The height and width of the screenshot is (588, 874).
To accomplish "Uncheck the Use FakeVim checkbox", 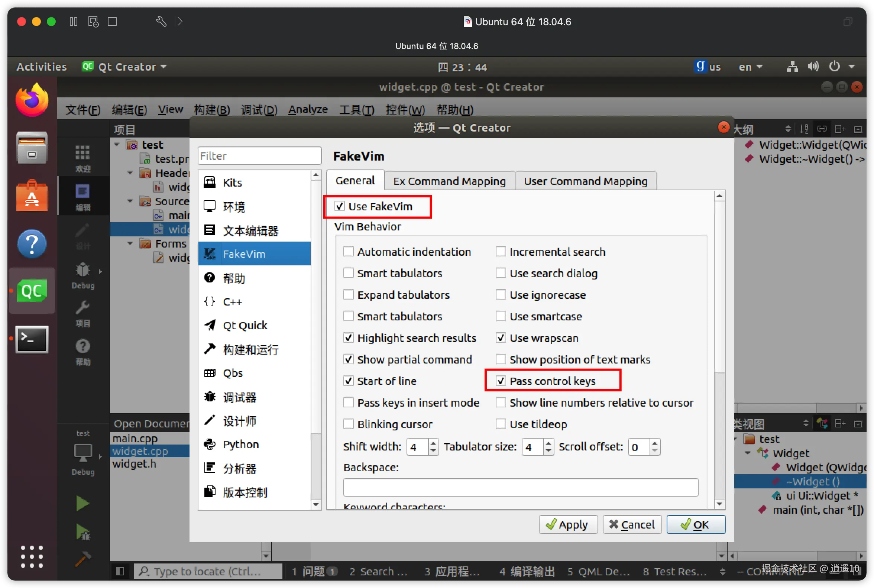I will [339, 206].
